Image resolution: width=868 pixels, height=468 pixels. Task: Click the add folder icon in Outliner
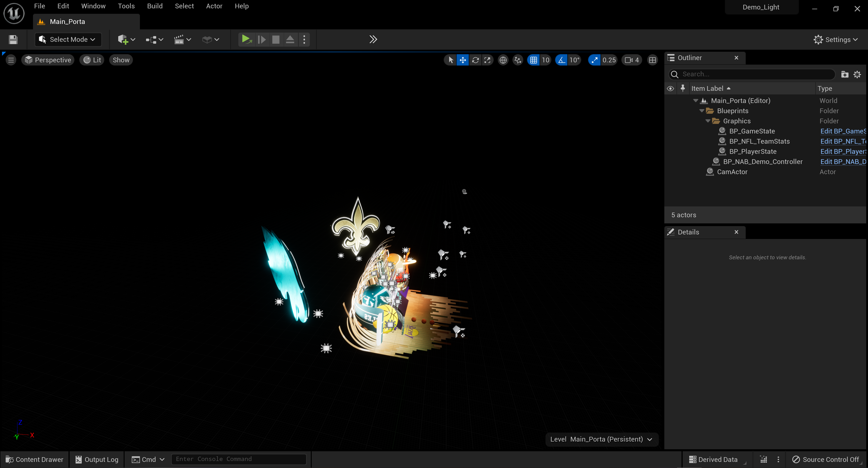coord(844,74)
